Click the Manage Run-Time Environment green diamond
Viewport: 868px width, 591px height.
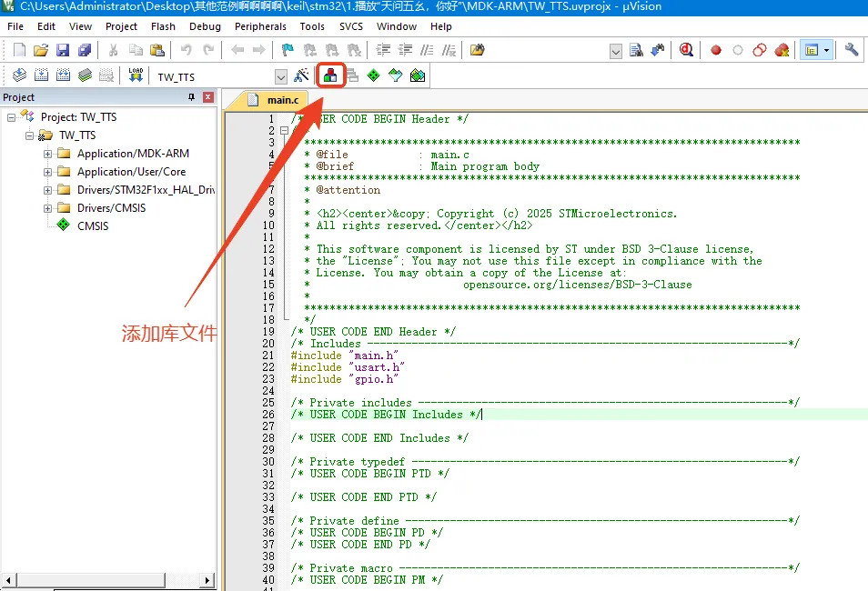[374, 75]
